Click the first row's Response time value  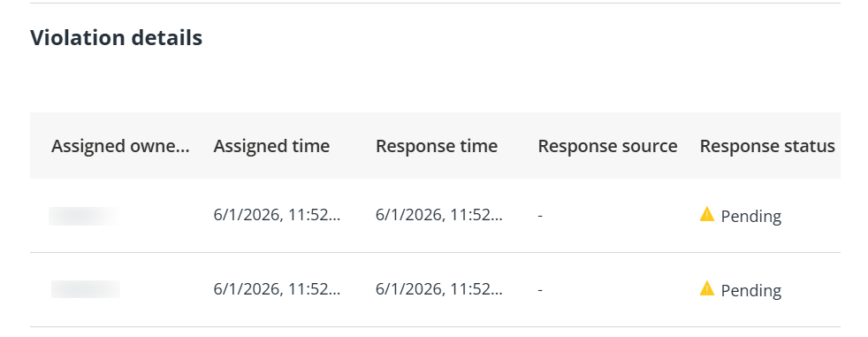click(x=439, y=215)
